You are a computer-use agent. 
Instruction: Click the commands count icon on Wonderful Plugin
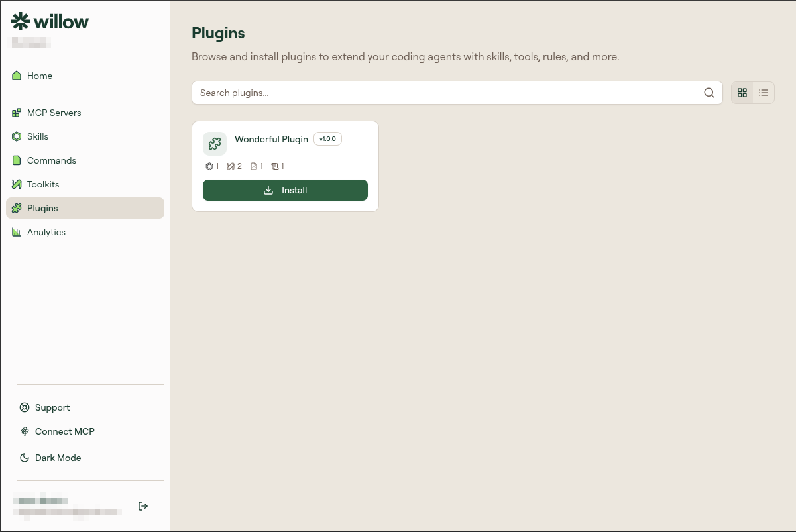pyautogui.click(x=254, y=166)
